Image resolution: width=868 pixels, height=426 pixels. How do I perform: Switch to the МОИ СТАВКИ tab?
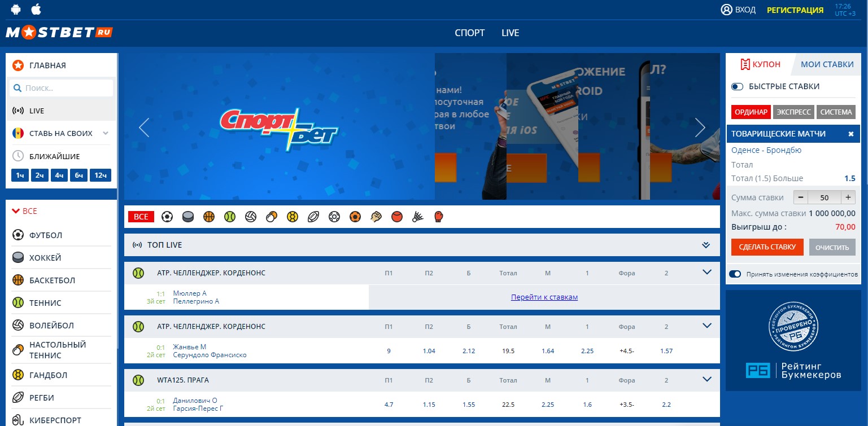click(827, 64)
